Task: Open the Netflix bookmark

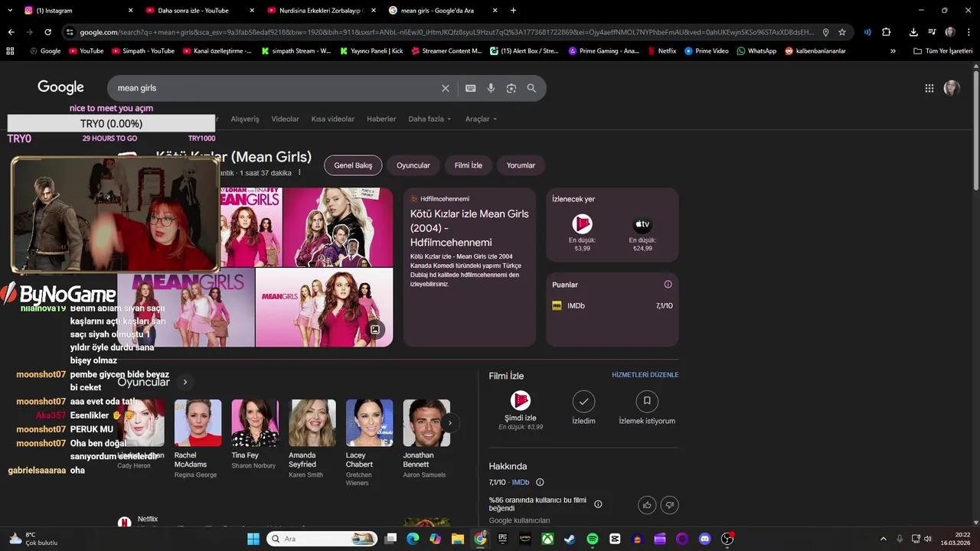Action: pos(661,51)
